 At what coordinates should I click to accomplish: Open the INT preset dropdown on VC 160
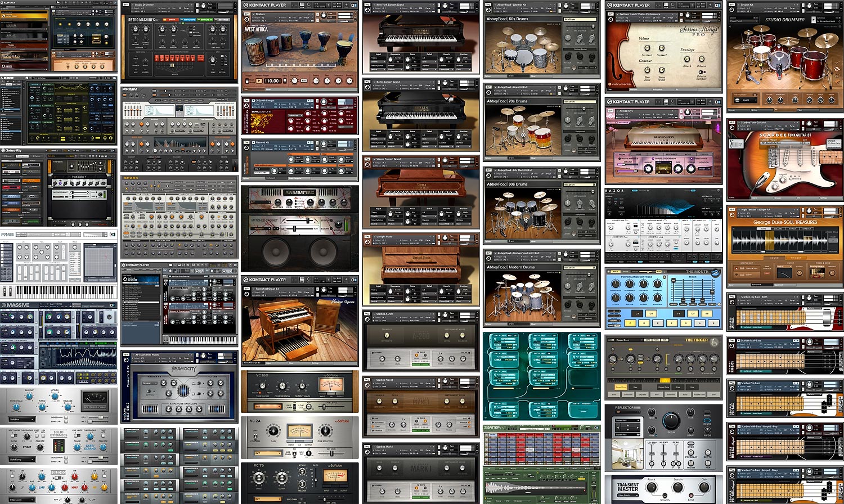(x=267, y=406)
